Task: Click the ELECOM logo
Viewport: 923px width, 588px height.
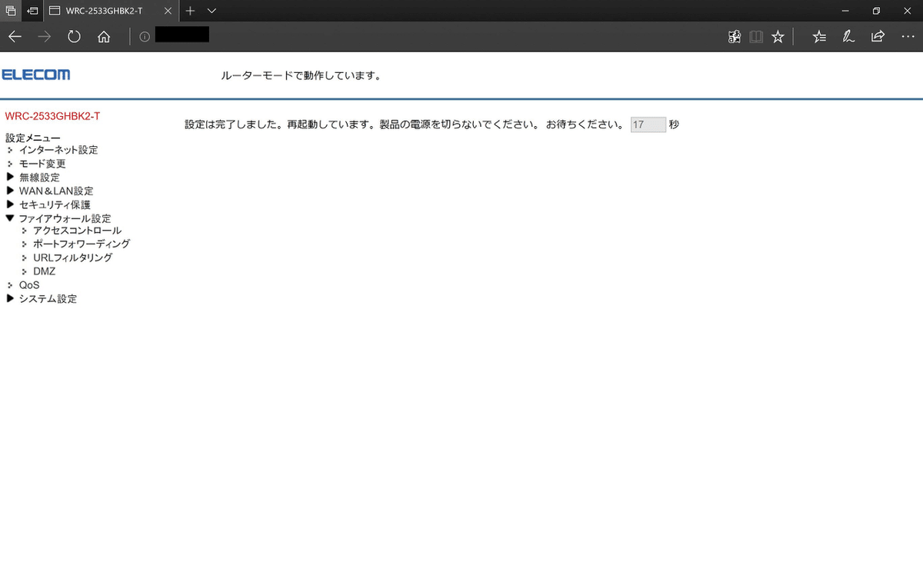Action: (36, 74)
